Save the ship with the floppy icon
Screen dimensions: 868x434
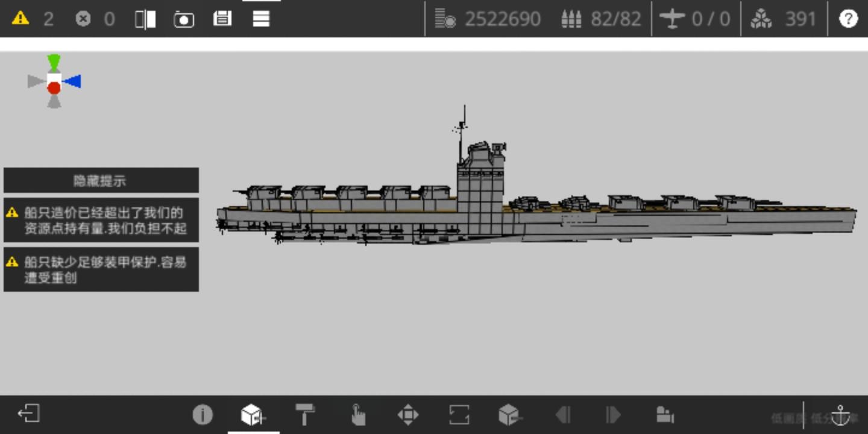222,19
